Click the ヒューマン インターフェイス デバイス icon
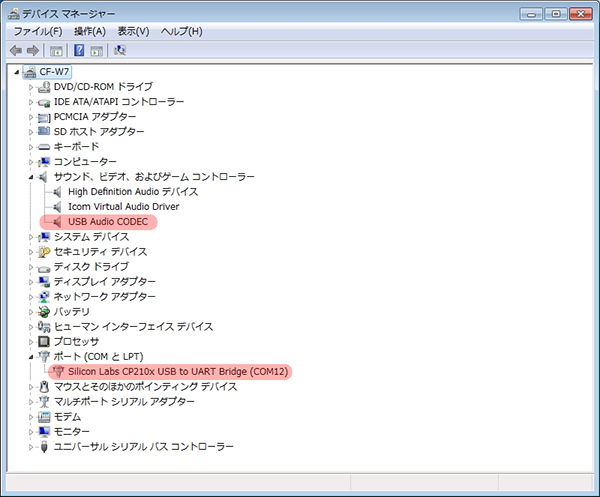600x497 pixels. 44,327
